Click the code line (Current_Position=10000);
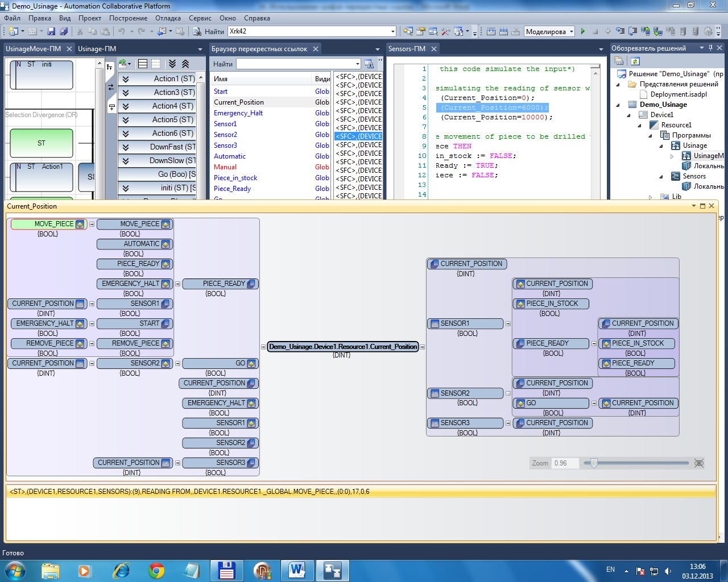Viewport: 728px width, 582px height. [497, 117]
